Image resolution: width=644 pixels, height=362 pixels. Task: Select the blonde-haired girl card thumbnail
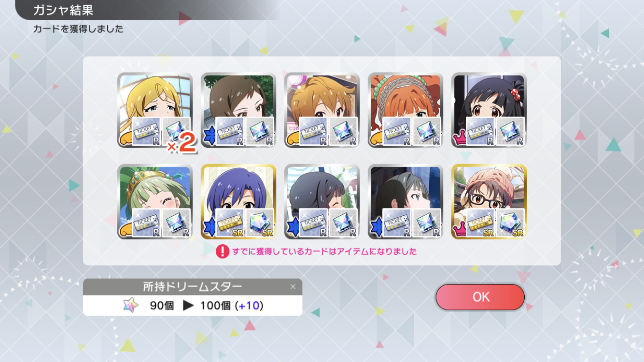click(155, 110)
